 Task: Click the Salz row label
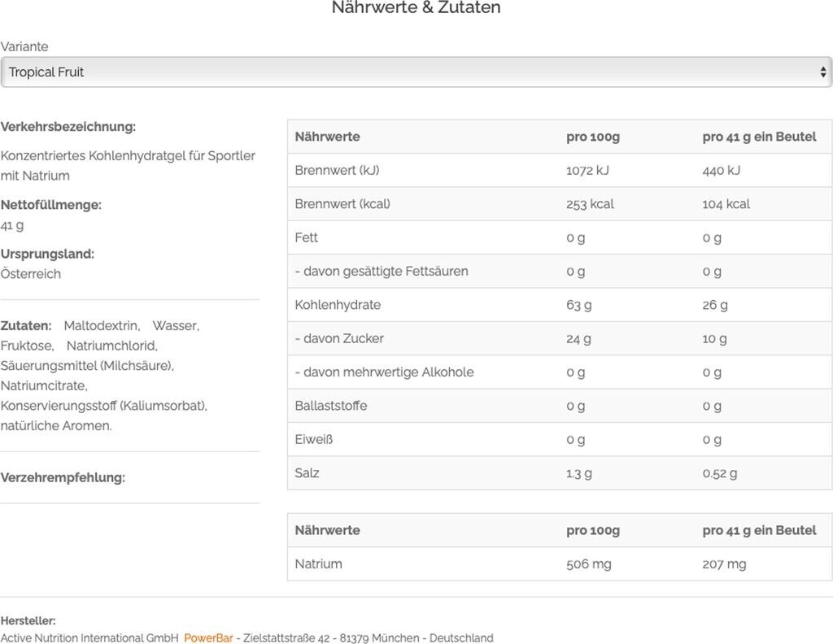pos(307,473)
